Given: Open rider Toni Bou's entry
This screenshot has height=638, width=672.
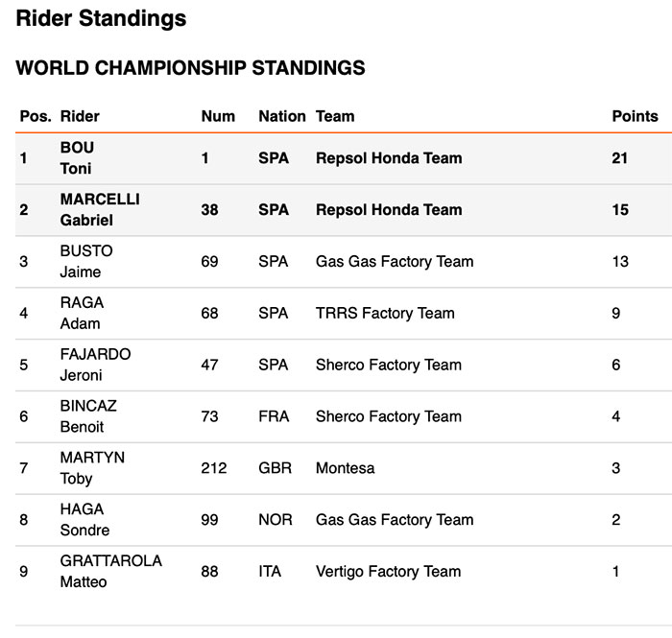Looking at the screenshot, I should [x=77, y=158].
